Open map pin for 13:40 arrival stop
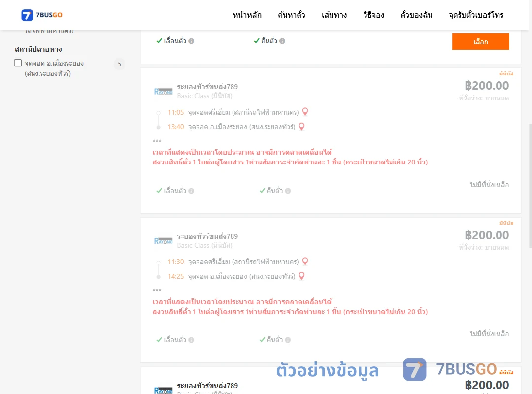Viewport: 532px width, 394px height. [301, 126]
